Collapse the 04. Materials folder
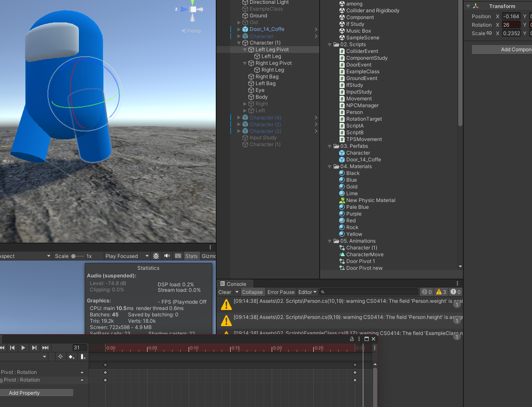532x407 pixels. click(x=330, y=166)
